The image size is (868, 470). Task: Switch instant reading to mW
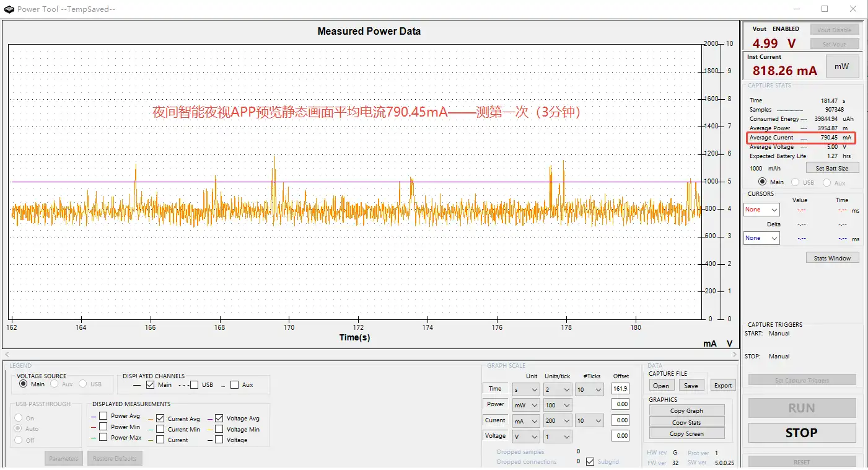click(x=841, y=66)
